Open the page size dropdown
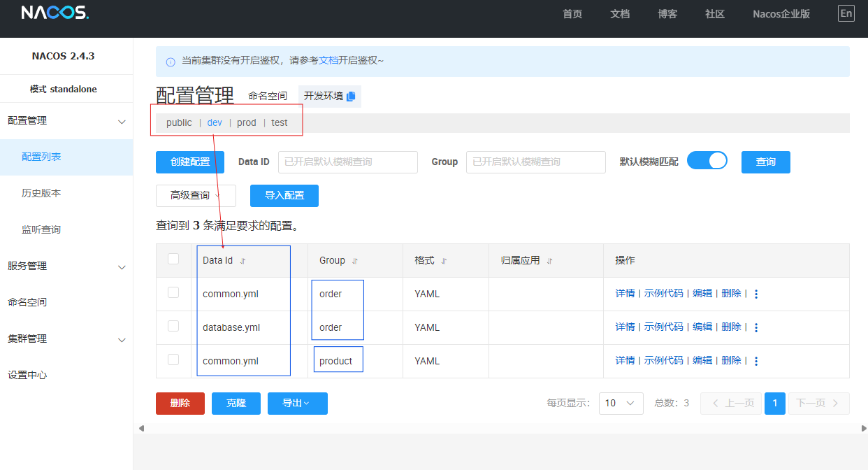868x470 pixels. tap(621, 404)
